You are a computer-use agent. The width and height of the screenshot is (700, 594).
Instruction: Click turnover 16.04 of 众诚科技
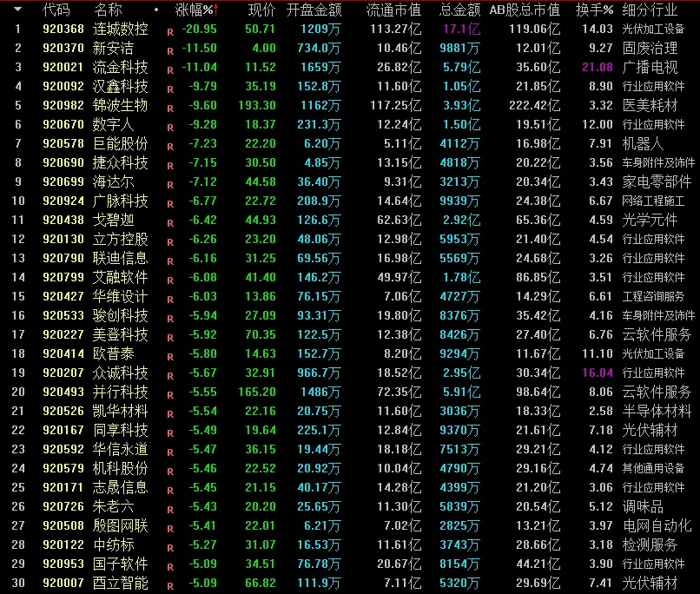598,373
